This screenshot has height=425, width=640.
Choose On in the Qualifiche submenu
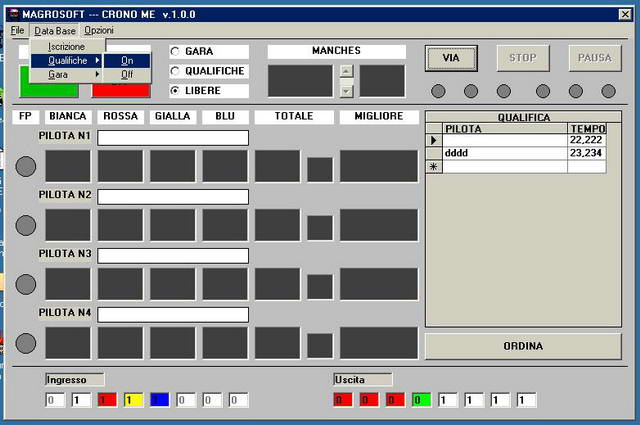(127, 60)
